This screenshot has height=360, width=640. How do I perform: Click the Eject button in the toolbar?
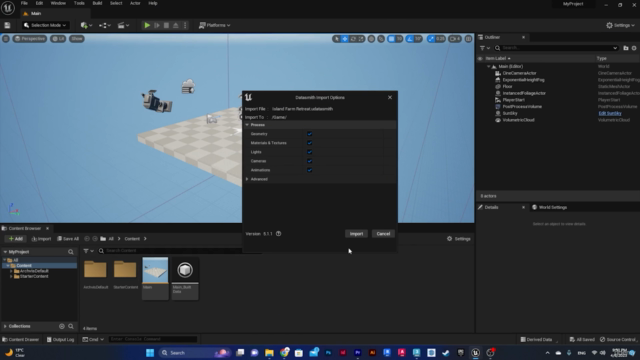point(176,25)
